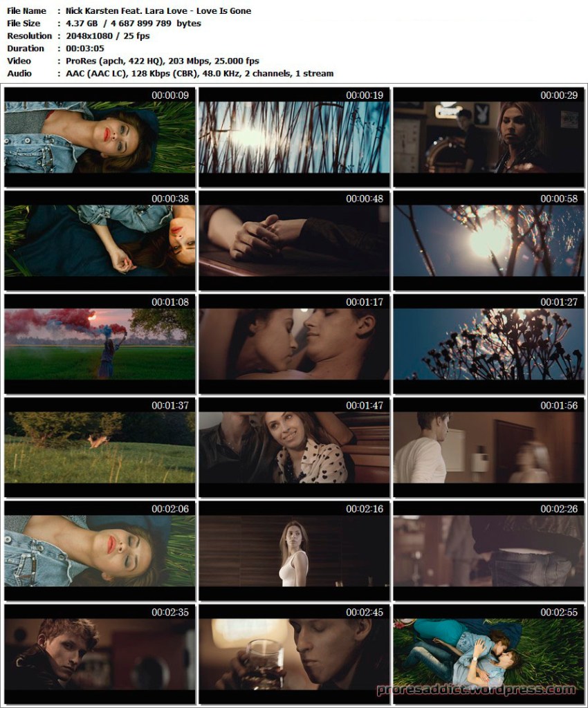Click the couple on grass frame 00:02:55
588x708 pixels.
(488, 653)
